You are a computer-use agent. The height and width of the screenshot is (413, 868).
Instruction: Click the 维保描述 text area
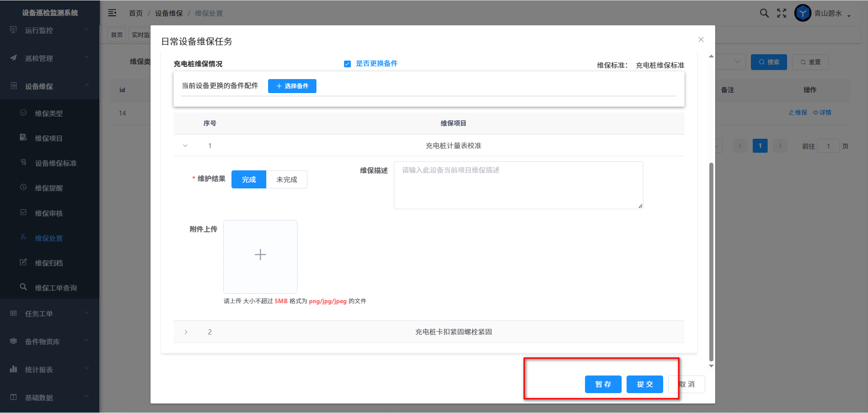click(x=518, y=185)
